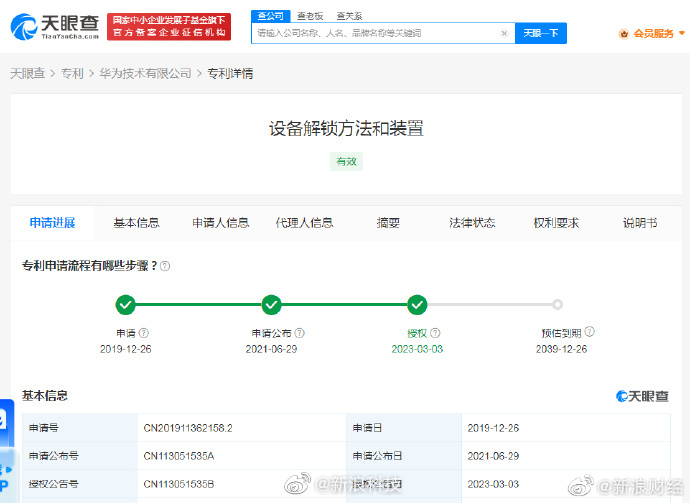Click the help icon next to 申请 step
The height and width of the screenshot is (503, 690).
click(143, 333)
